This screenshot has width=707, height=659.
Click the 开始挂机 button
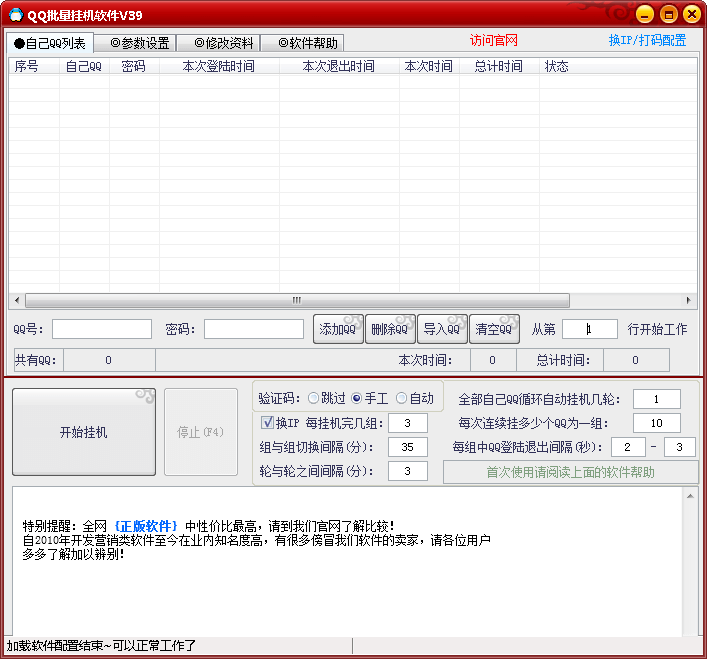(84, 432)
